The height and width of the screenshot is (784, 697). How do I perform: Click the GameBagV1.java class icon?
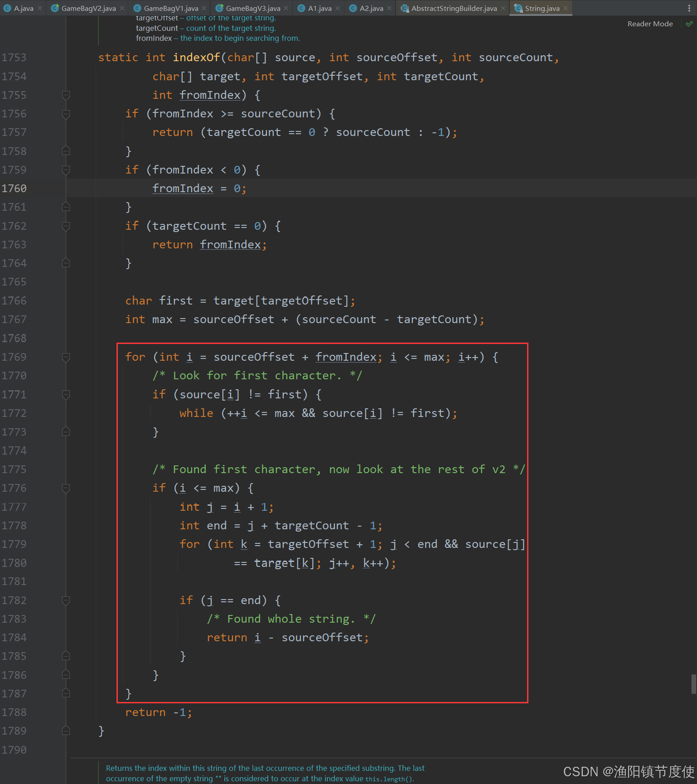137,8
